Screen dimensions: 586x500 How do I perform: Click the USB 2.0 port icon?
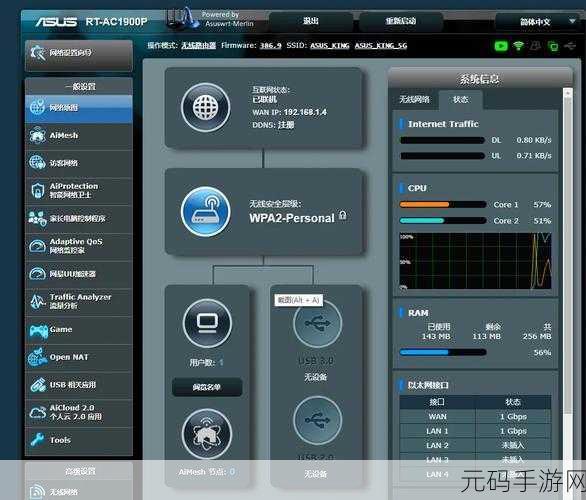pos(317,420)
